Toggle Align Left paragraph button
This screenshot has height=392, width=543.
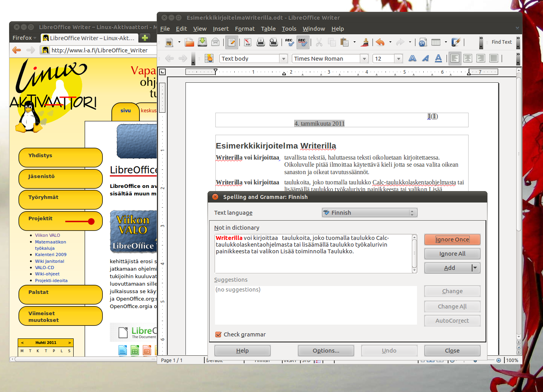click(x=454, y=58)
